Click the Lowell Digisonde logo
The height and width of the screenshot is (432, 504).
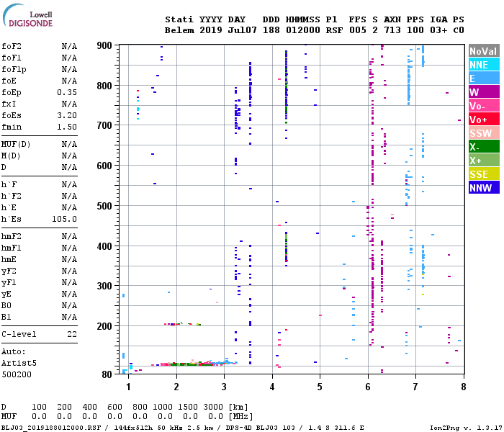(x=27, y=16)
